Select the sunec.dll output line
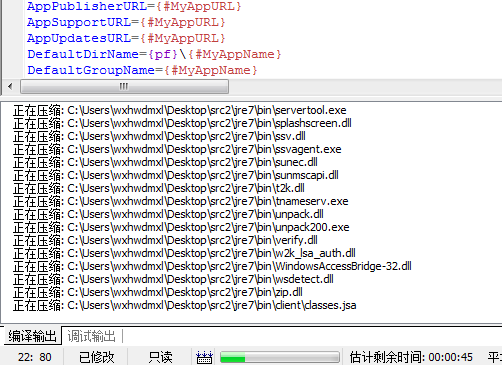Image resolution: width=502 pixels, height=365 pixels. 165,162
